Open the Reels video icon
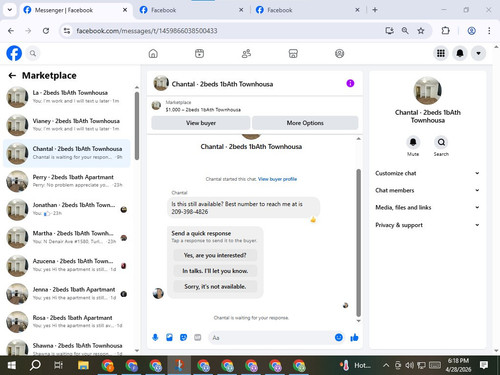This screenshot has width=500, height=375. pos(199,53)
